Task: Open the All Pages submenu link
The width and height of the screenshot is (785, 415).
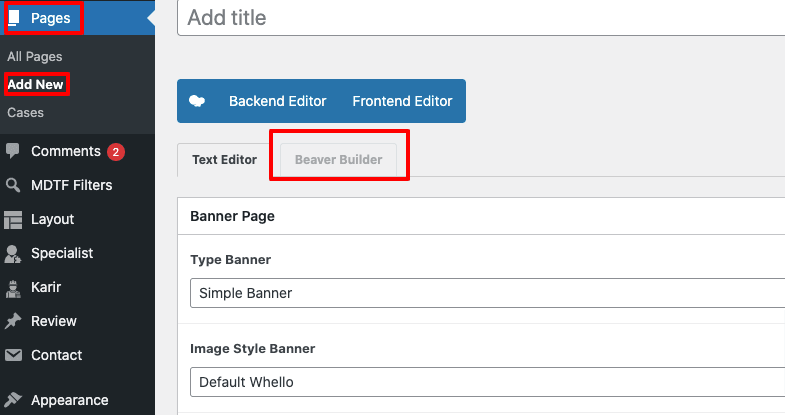Action: 35,57
